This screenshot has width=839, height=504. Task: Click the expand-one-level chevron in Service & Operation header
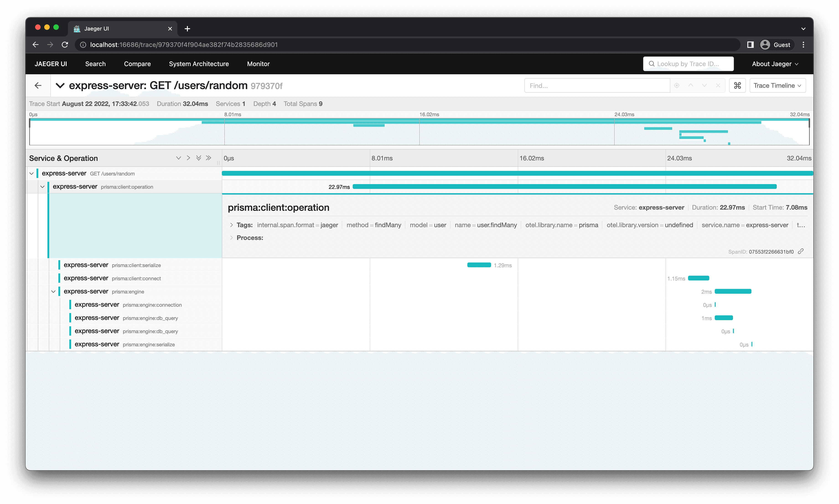pyautogui.click(x=188, y=158)
